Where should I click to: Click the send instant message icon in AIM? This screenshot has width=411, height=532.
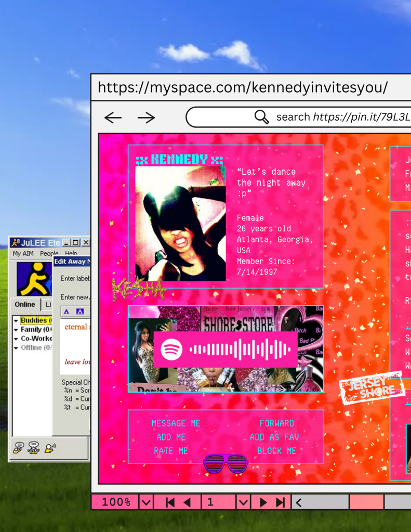coord(19,447)
